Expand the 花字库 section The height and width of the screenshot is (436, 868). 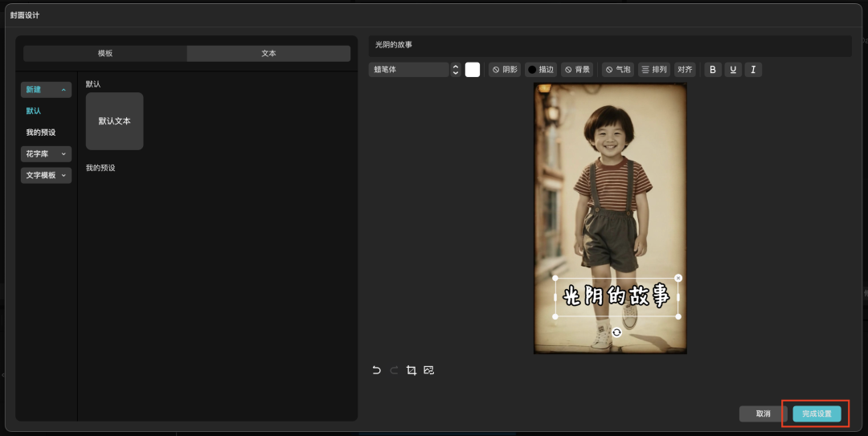tap(46, 153)
